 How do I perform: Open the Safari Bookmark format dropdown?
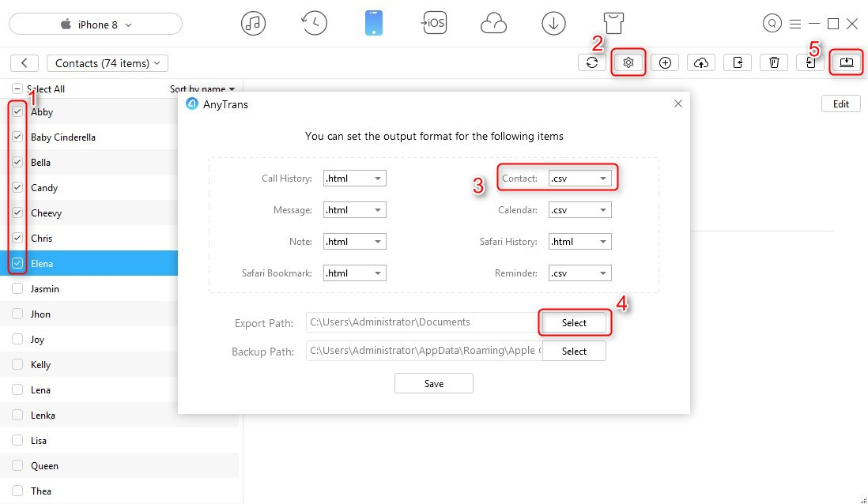click(x=354, y=273)
